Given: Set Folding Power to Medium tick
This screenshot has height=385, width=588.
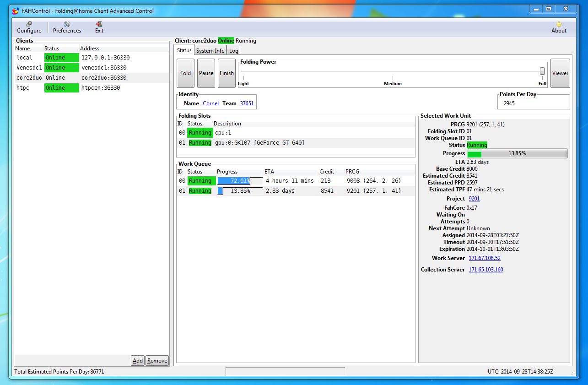Looking at the screenshot, I should (393, 78).
